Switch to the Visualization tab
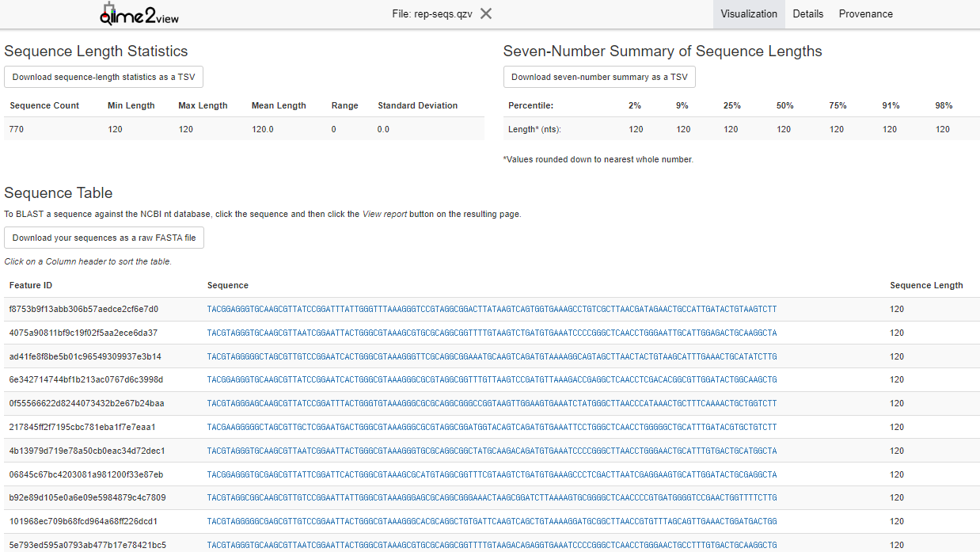The width and height of the screenshot is (980, 552). pyautogui.click(x=749, y=14)
